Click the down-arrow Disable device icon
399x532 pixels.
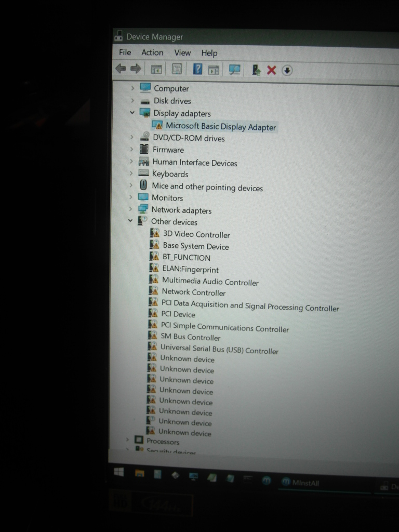pyautogui.click(x=287, y=71)
